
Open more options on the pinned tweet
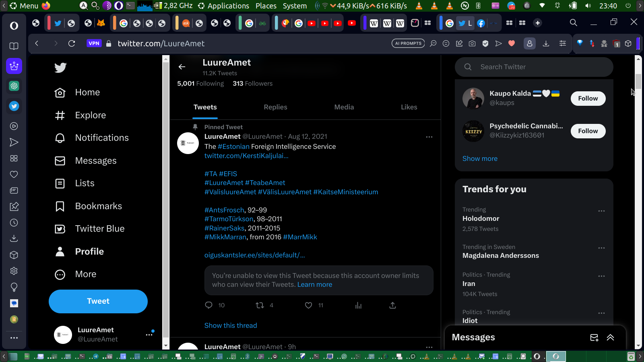[x=429, y=137]
